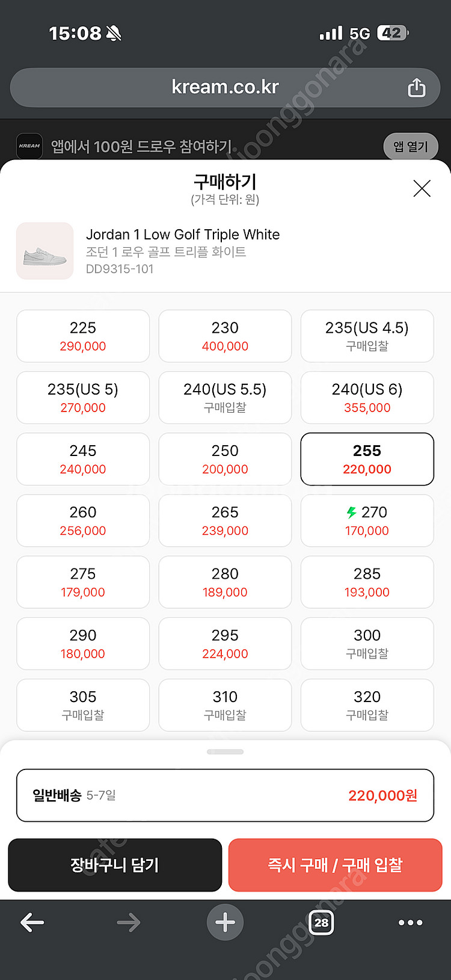Tap the 앱 열기 button
Image resolution: width=451 pixels, height=980 pixels.
pos(410,146)
